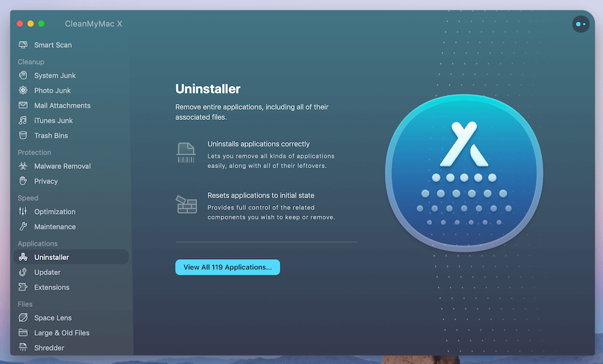The width and height of the screenshot is (603, 364).
Task: Click the shredded document feature icon
Action: [186, 152]
